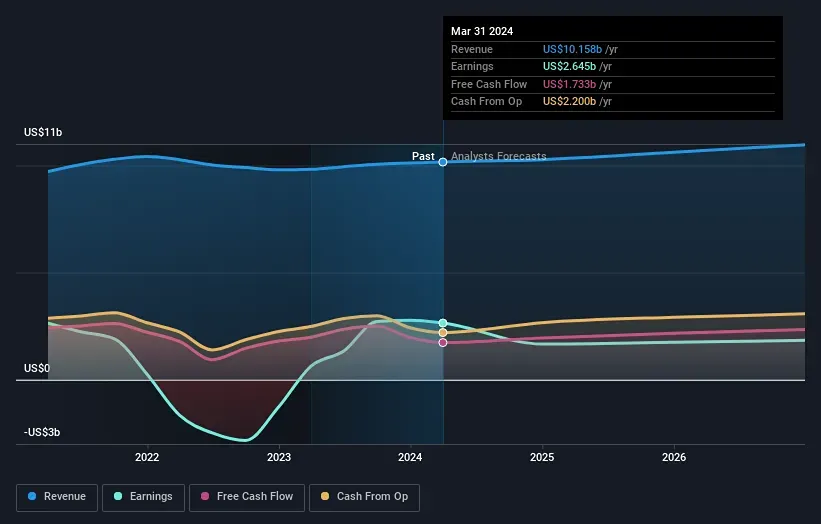Select the 2025 x-axis label
The image size is (821, 524).
pyautogui.click(x=542, y=458)
